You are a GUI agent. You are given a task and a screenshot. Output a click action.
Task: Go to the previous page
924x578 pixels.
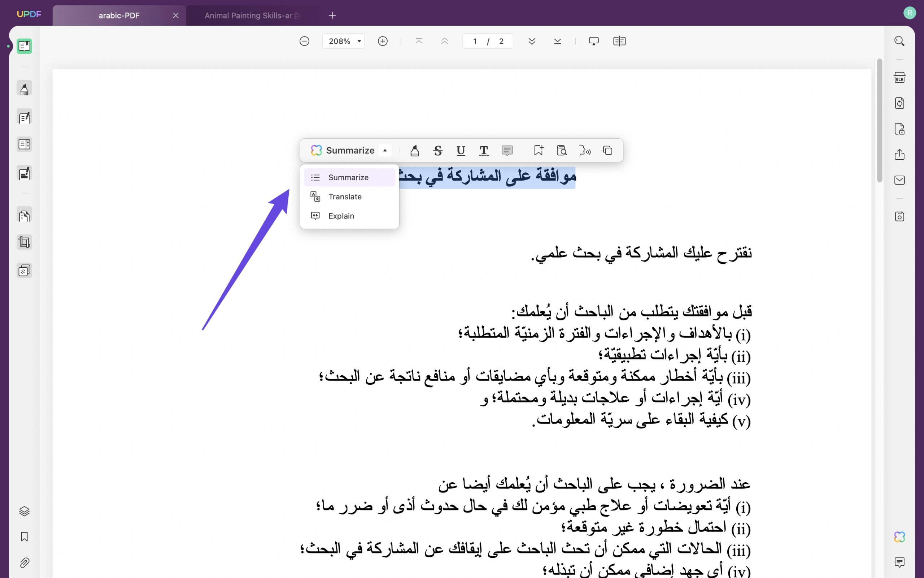tap(444, 41)
